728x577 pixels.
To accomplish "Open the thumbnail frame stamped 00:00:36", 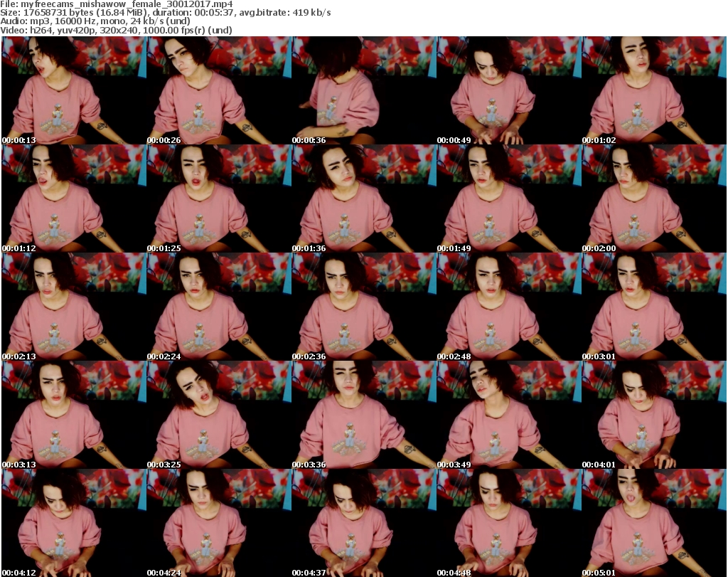I will (363, 90).
